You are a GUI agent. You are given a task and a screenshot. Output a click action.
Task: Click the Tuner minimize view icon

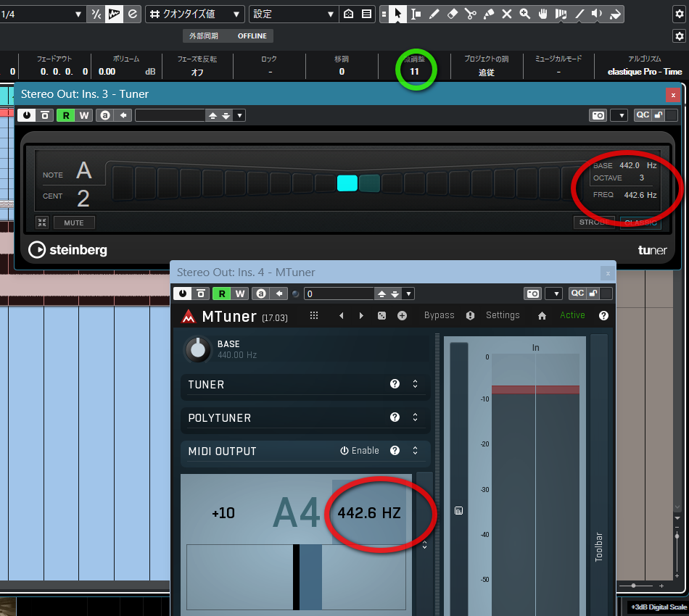click(42, 222)
